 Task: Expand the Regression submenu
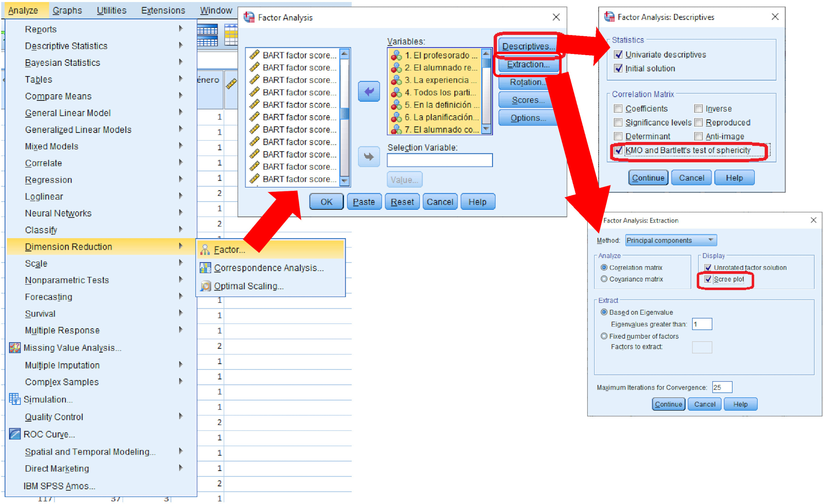click(101, 180)
